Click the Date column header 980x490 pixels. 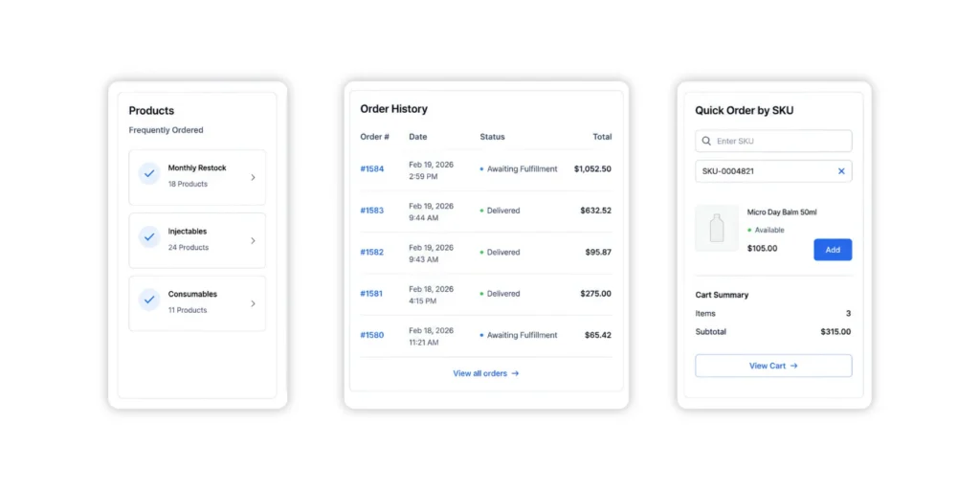(418, 137)
